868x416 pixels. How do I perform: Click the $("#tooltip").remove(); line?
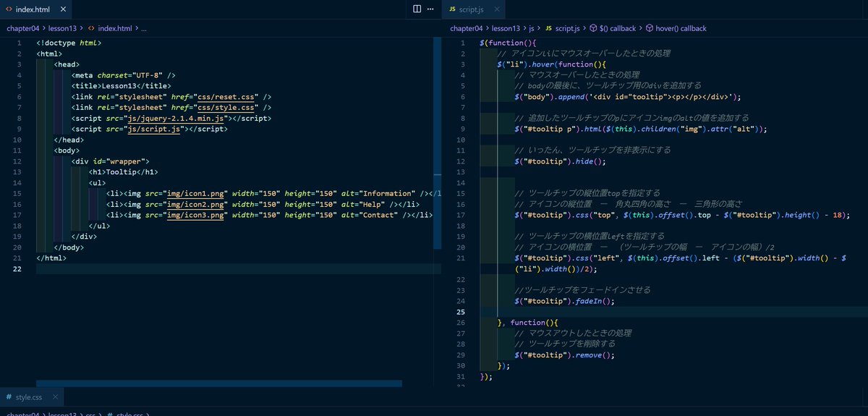pos(564,355)
